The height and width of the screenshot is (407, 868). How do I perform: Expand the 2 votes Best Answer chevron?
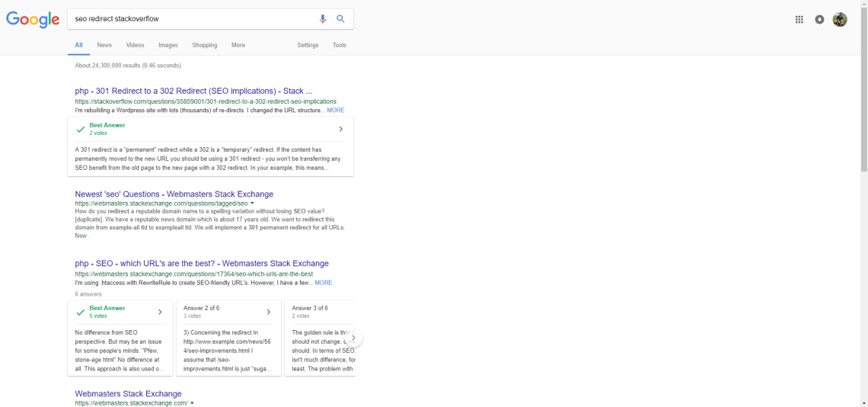click(340, 129)
